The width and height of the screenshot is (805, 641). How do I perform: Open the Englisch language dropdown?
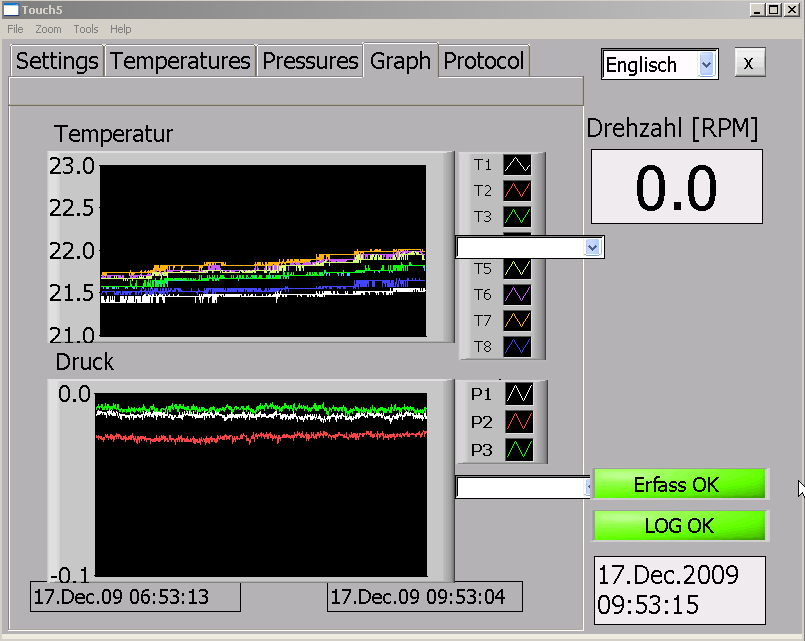(x=706, y=65)
